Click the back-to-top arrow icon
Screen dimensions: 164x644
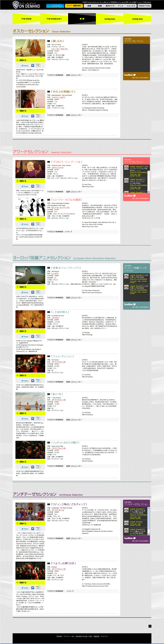pos(150,626)
